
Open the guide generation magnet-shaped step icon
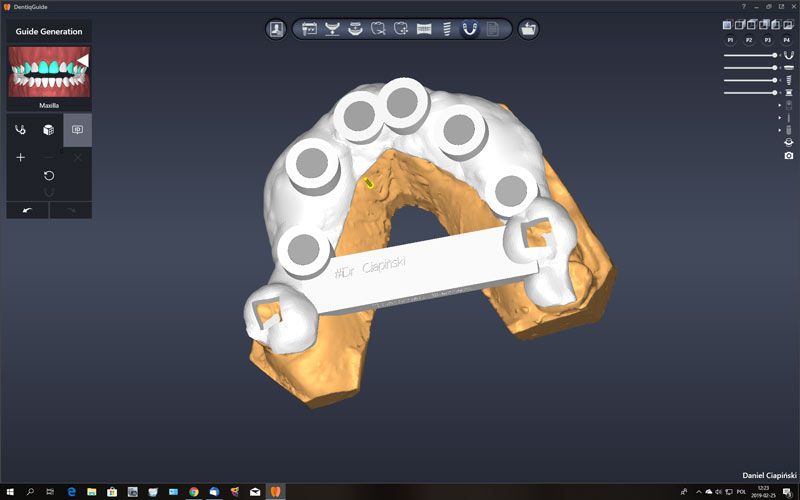pos(469,29)
